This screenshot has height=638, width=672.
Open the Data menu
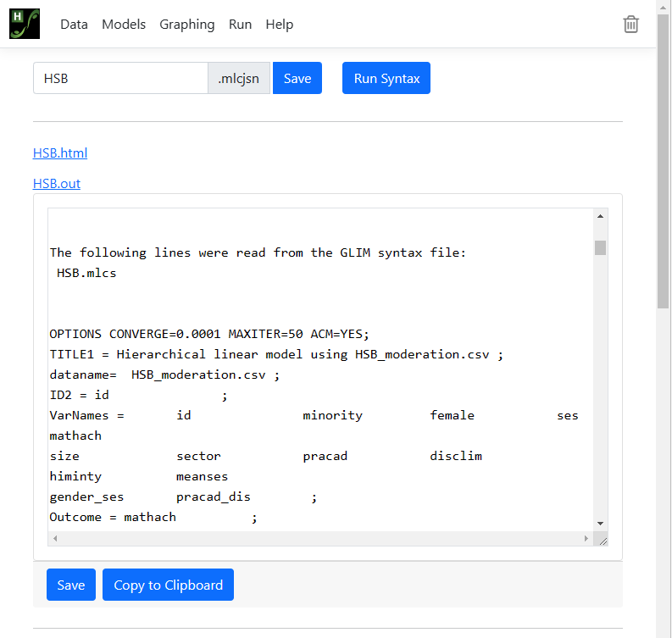(x=74, y=25)
